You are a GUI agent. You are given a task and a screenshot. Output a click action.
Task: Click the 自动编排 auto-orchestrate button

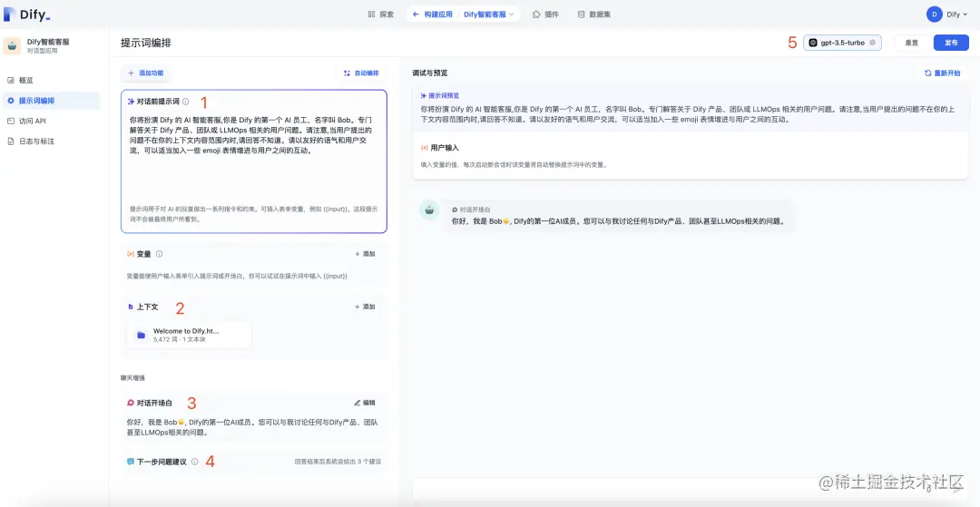coord(361,73)
